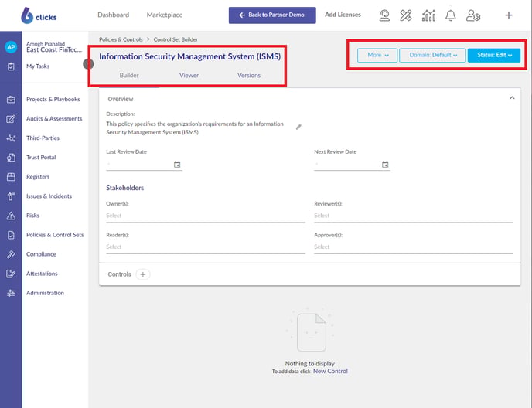Open Third-Parties menu item

click(43, 138)
